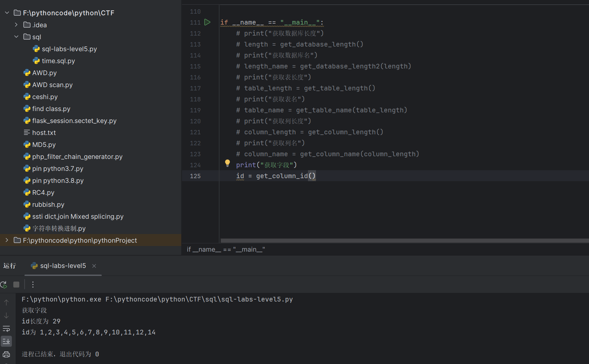Click the 运行 tool window label
Viewport: 589px width, 364px height.
[10, 266]
